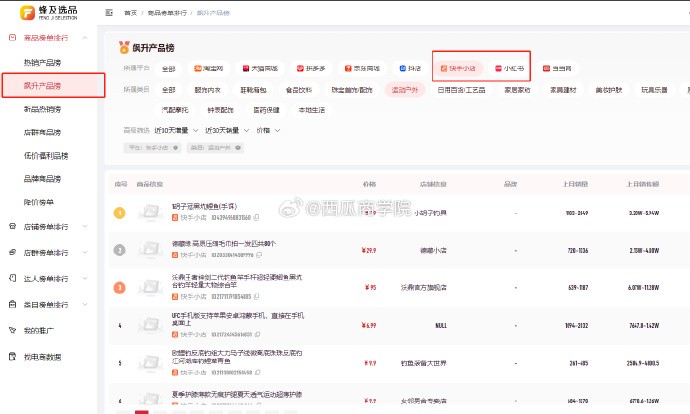Screen dimensions: 690x414
Task: Open the rank 2 towel product thumbnail
Action: pyautogui.click(x=150, y=250)
